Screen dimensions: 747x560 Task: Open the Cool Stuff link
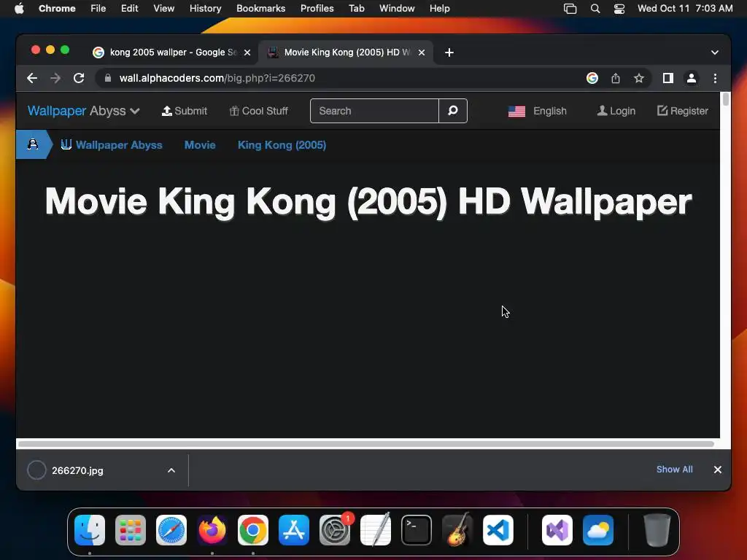click(x=259, y=111)
